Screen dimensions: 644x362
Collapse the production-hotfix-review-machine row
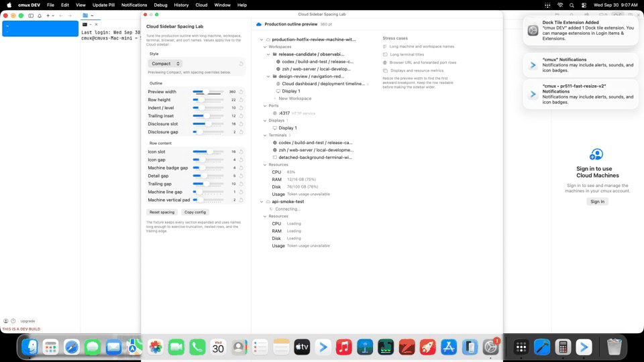coord(262,40)
